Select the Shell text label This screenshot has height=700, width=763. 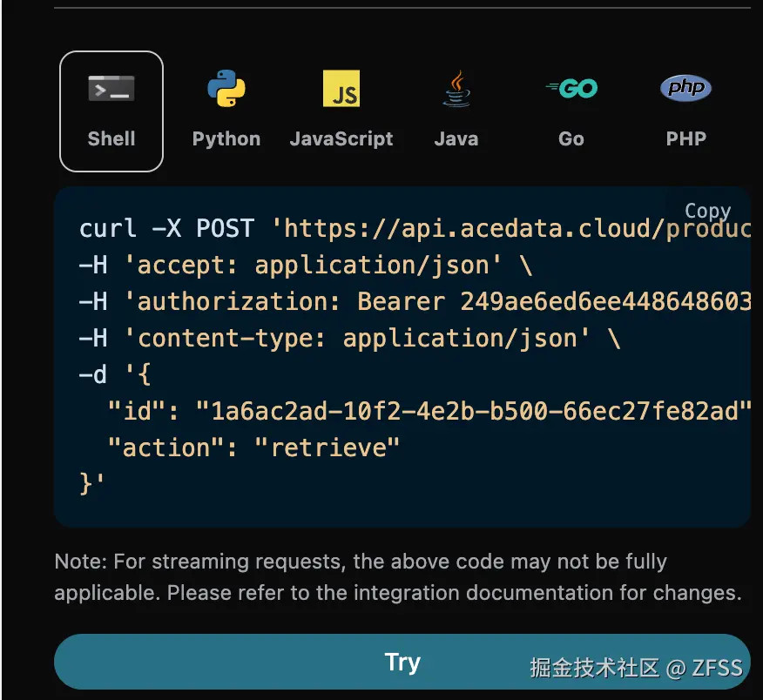(x=111, y=139)
